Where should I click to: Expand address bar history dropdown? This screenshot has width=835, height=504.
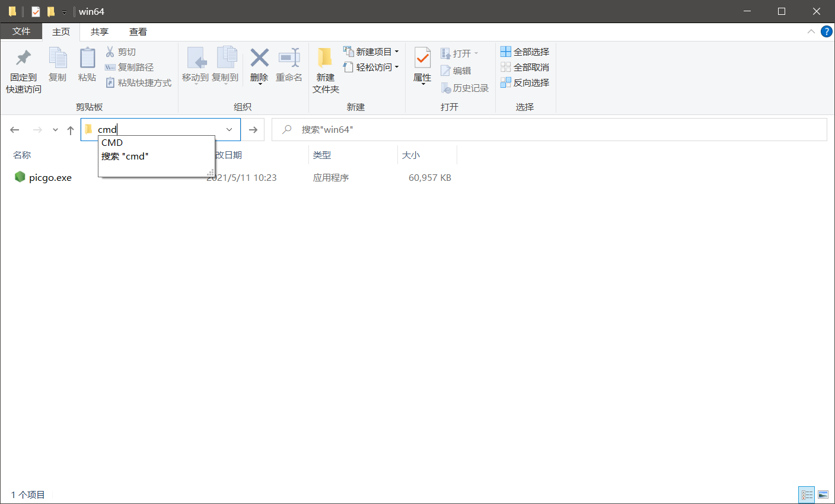[230, 129]
